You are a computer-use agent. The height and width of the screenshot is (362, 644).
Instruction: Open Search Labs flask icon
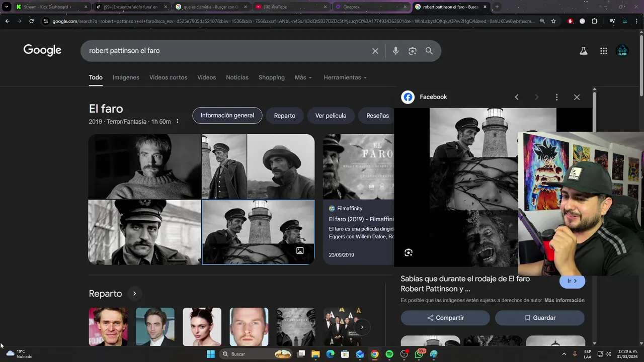point(584,51)
